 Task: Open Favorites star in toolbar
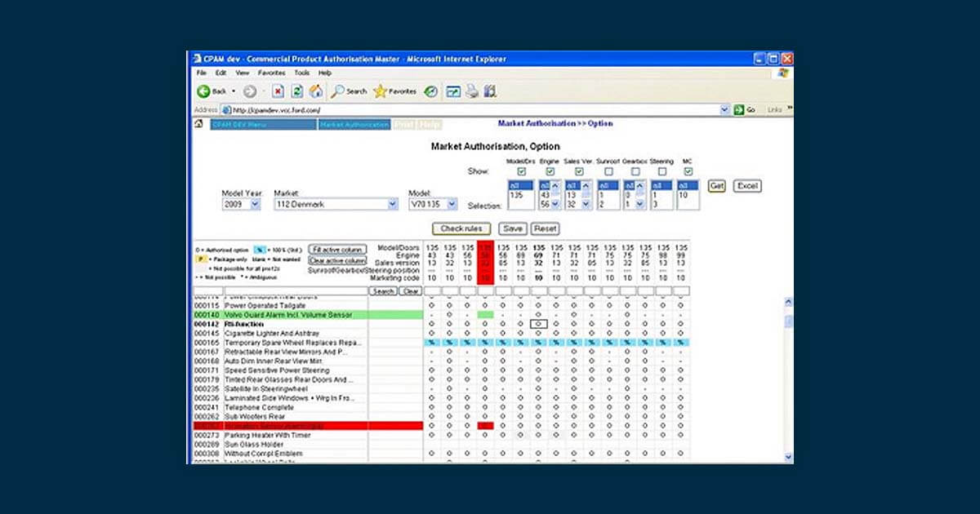point(395,91)
